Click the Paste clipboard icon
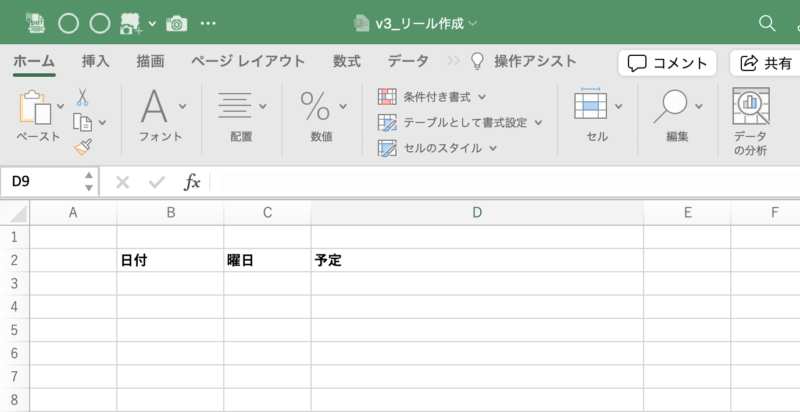Screen dimensions: 800x412 [35, 108]
